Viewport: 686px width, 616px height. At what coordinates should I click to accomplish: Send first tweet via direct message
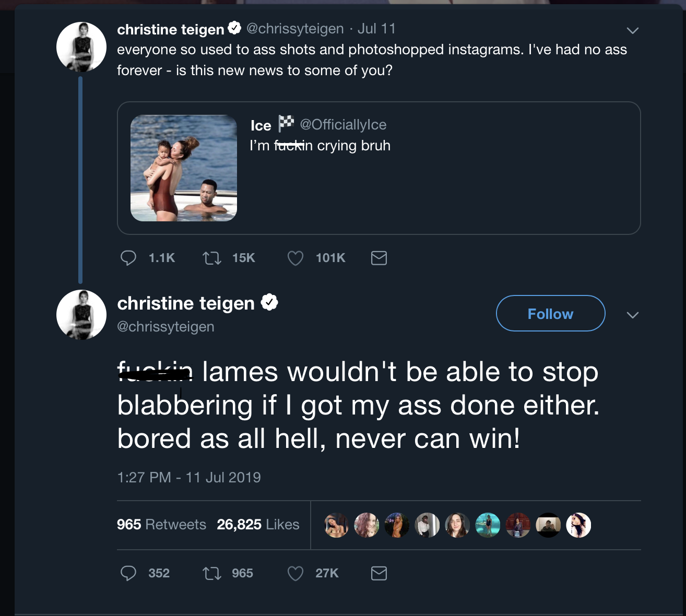click(x=379, y=258)
